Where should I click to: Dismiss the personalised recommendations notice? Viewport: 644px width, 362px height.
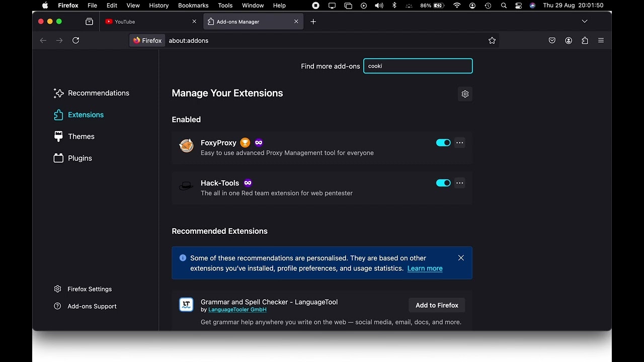[461, 258]
